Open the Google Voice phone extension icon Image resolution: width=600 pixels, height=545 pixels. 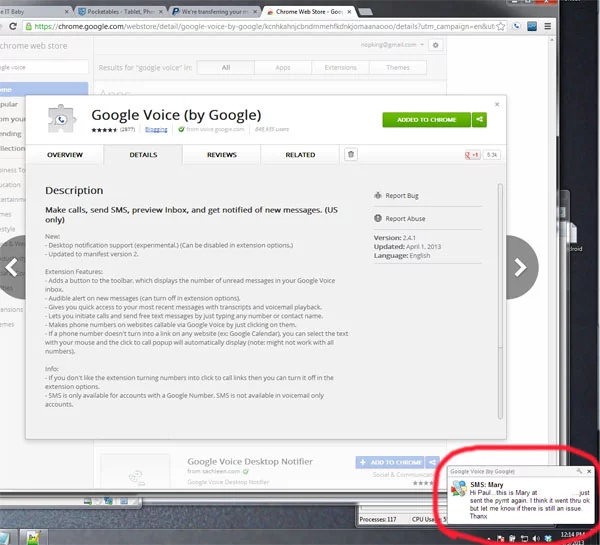[517, 26]
